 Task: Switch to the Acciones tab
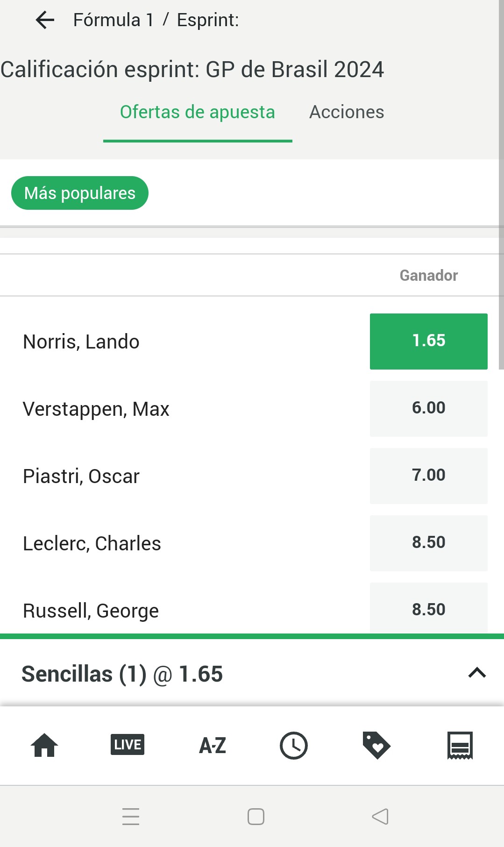click(347, 112)
